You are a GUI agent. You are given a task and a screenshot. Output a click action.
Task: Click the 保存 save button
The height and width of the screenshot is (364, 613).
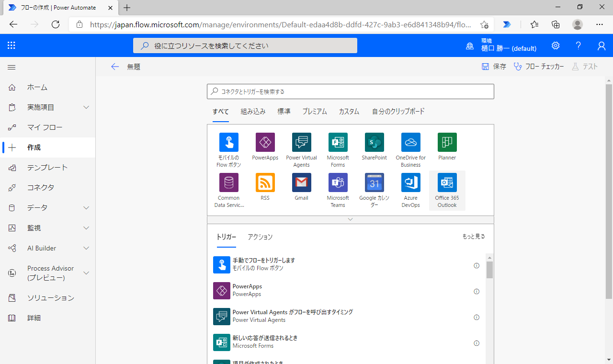tap(494, 67)
